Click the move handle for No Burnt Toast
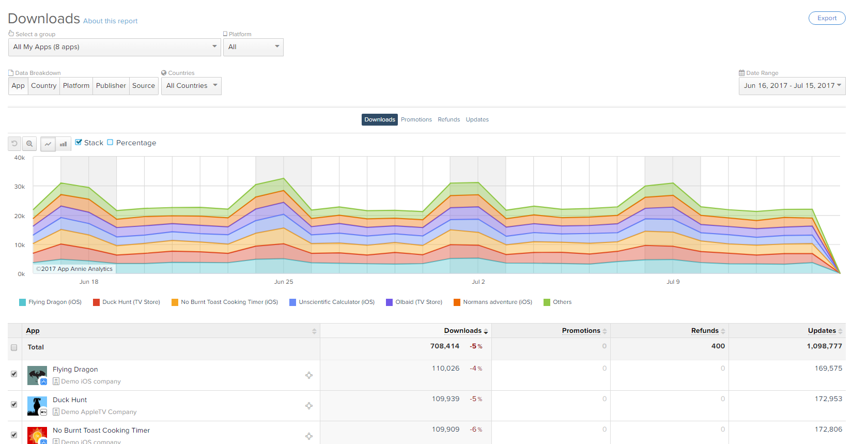This screenshot has width=868, height=444. (309, 436)
